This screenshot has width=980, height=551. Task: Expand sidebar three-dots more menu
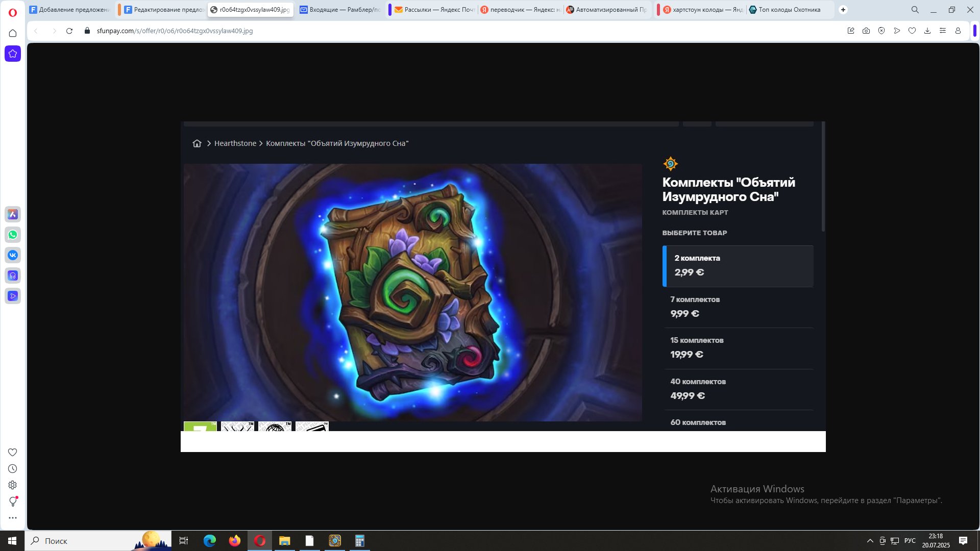[13, 518]
